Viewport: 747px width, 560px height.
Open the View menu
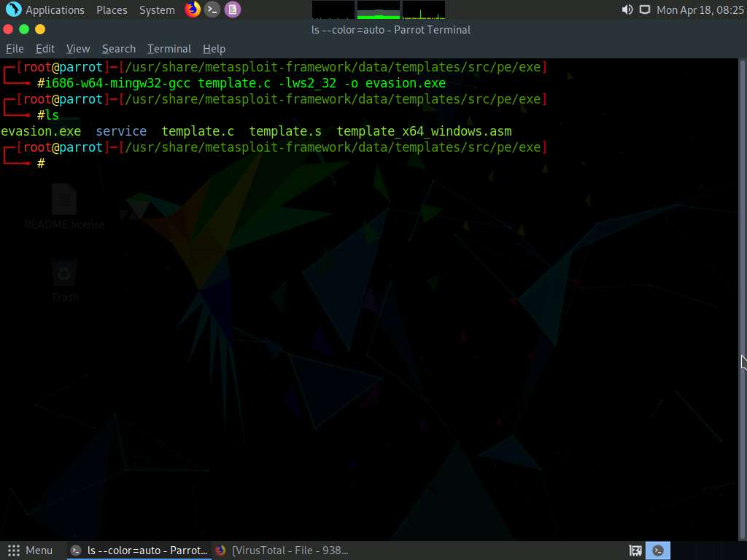(78, 49)
